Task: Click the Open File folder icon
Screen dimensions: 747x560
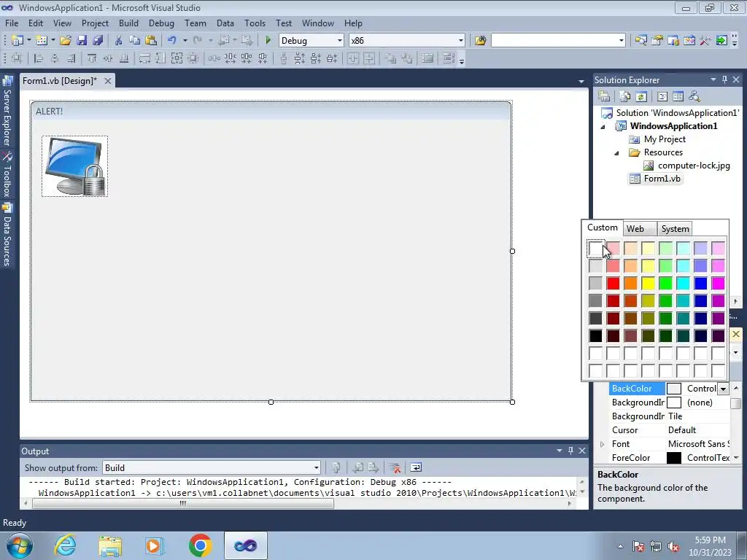Action: (x=65, y=41)
